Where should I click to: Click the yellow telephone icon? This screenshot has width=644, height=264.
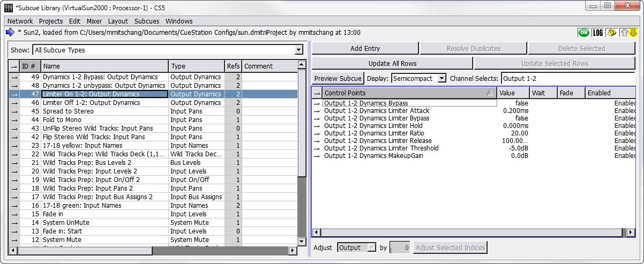click(x=612, y=33)
